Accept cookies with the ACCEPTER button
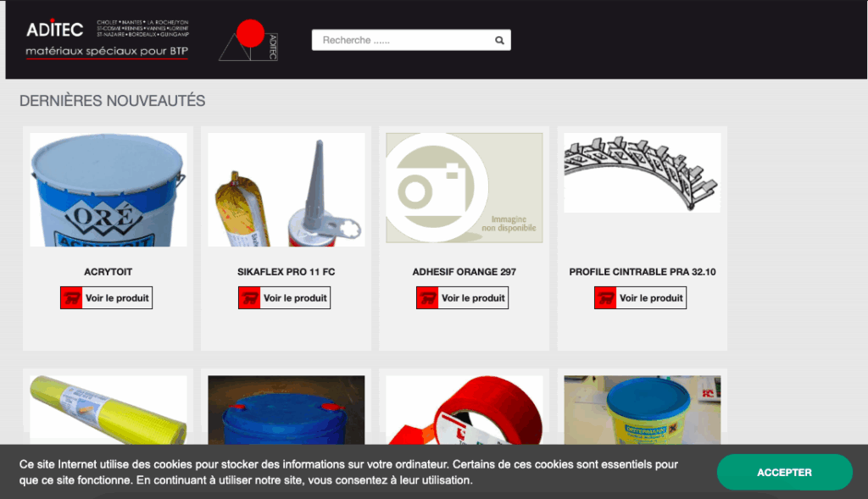 [784, 472]
